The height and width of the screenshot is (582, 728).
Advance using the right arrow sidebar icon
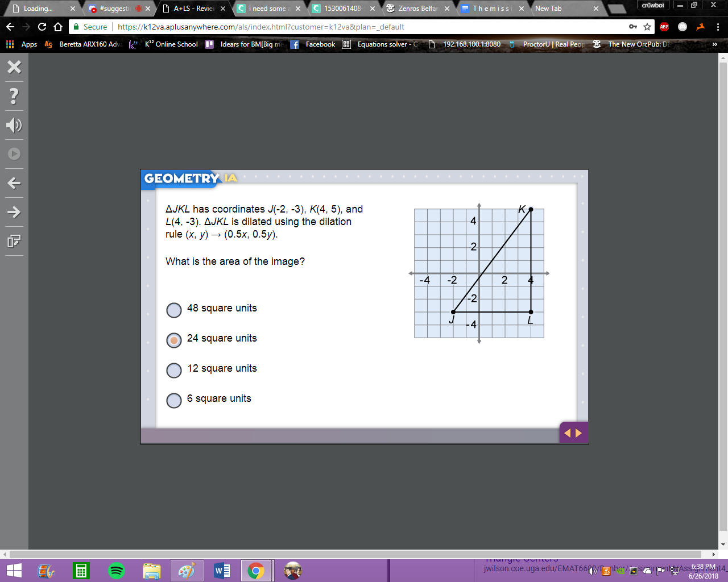(14, 212)
